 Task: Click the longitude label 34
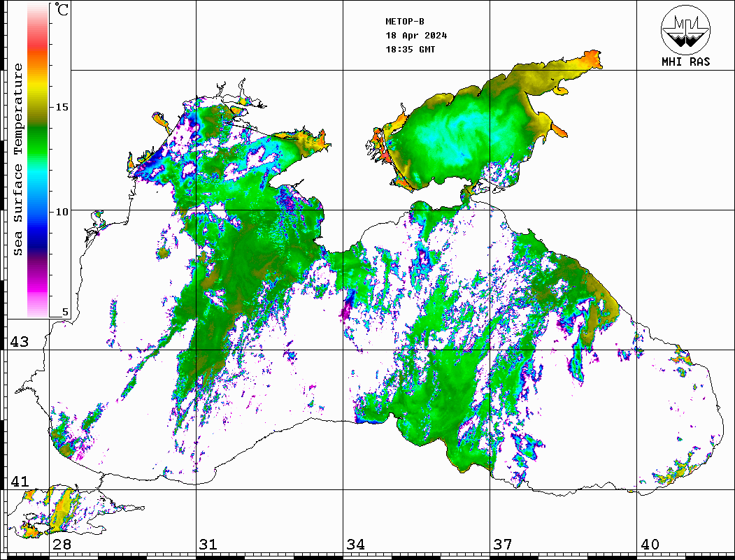tap(356, 544)
